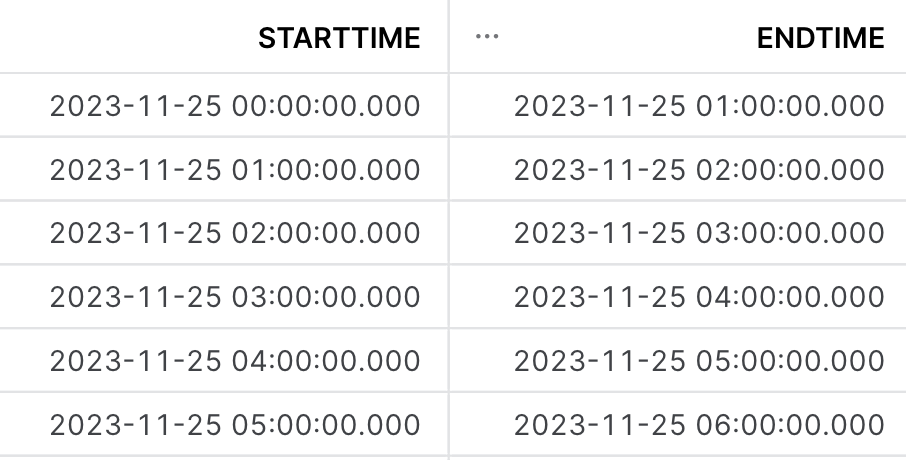Select ENDTIME cell 2023-11-25 03:00:00.000
This screenshot has width=906, height=460.
[x=678, y=233]
